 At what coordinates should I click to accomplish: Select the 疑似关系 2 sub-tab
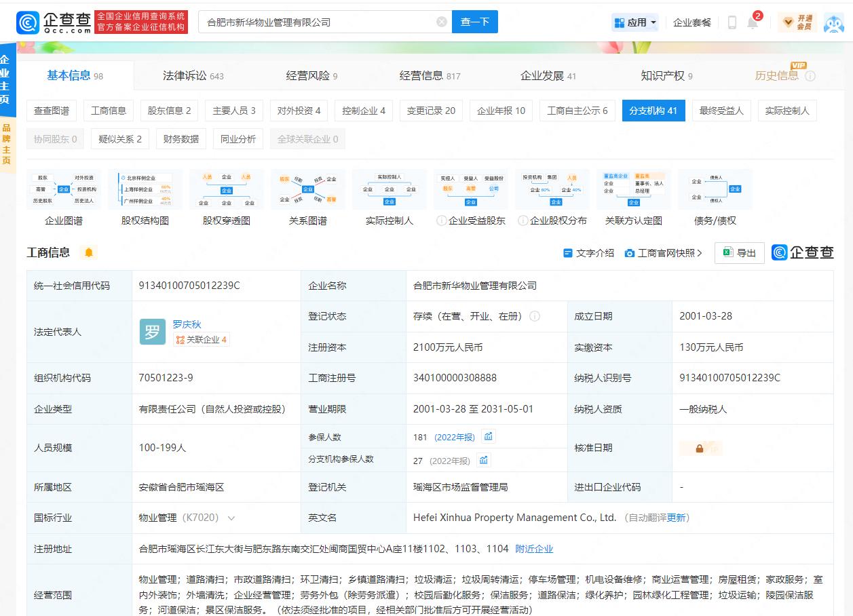pyautogui.click(x=120, y=139)
